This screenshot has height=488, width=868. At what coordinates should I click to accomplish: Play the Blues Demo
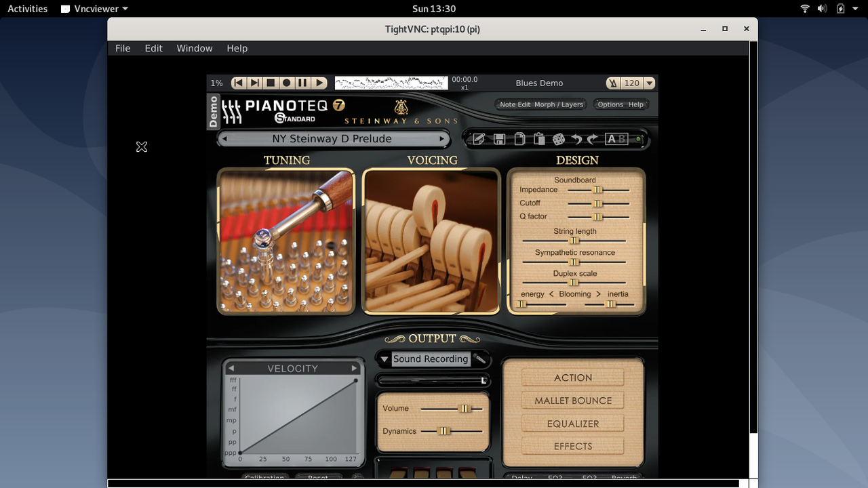coord(319,83)
